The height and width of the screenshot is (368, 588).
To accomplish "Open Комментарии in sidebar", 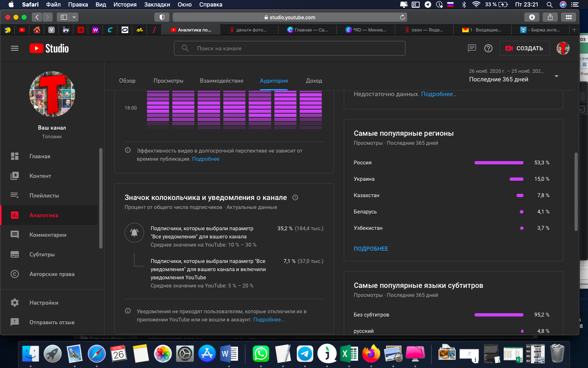I will 49,235.
